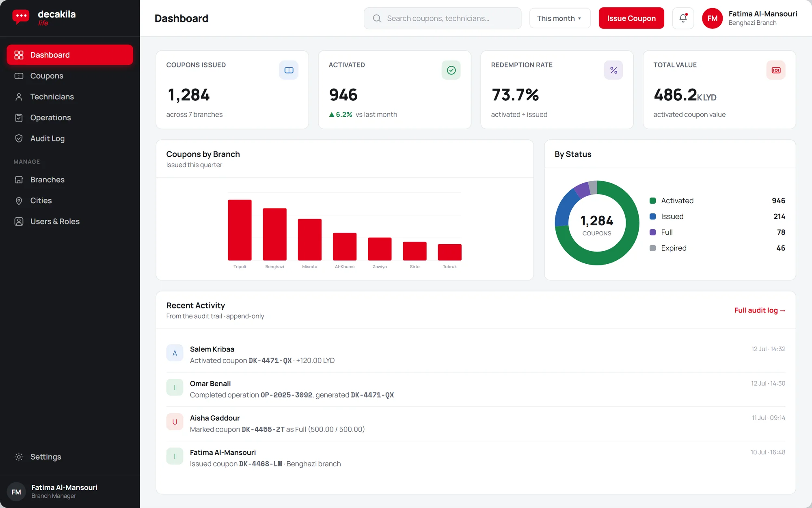Click the green Activated legend swatch
This screenshot has width=812, height=508.
(652, 201)
